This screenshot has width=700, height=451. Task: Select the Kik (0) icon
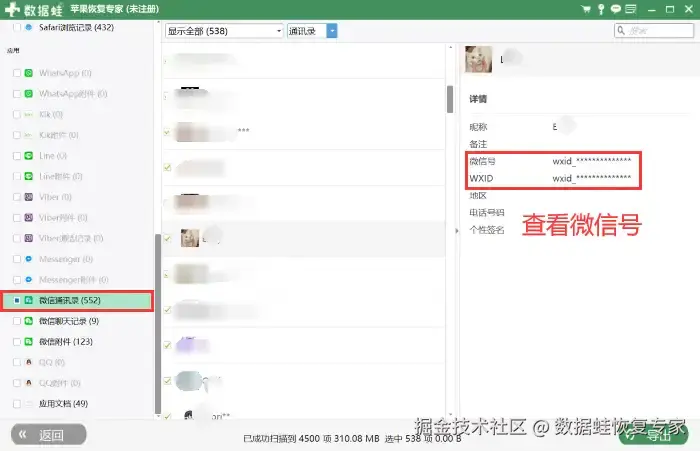29,114
